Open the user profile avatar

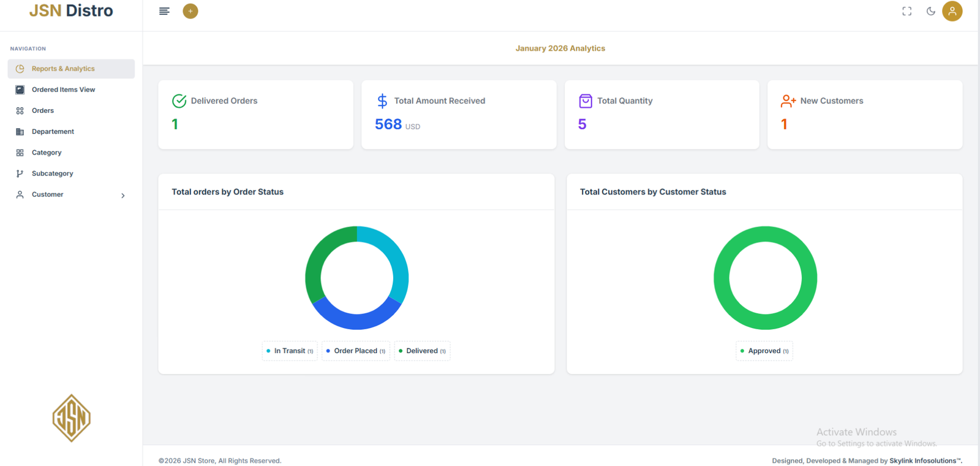952,11
